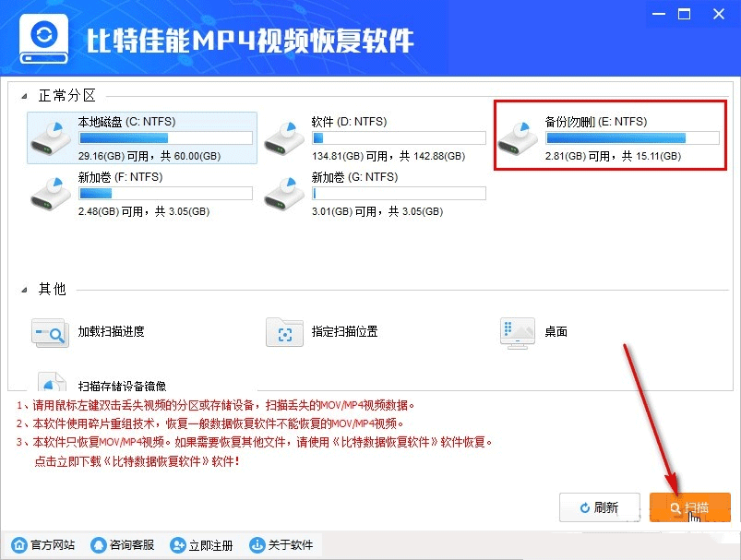Click the magnifier icon on 扫描 button

click(x=675, y=508)
